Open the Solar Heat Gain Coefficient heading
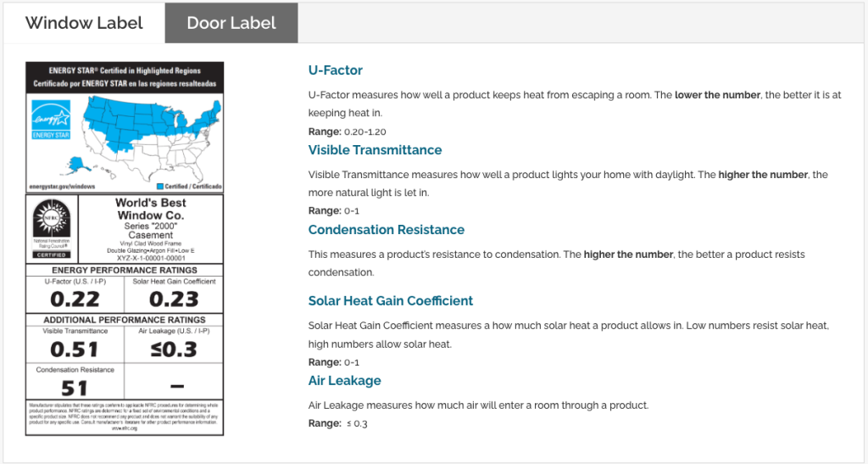868x464 pixels. 391,301
